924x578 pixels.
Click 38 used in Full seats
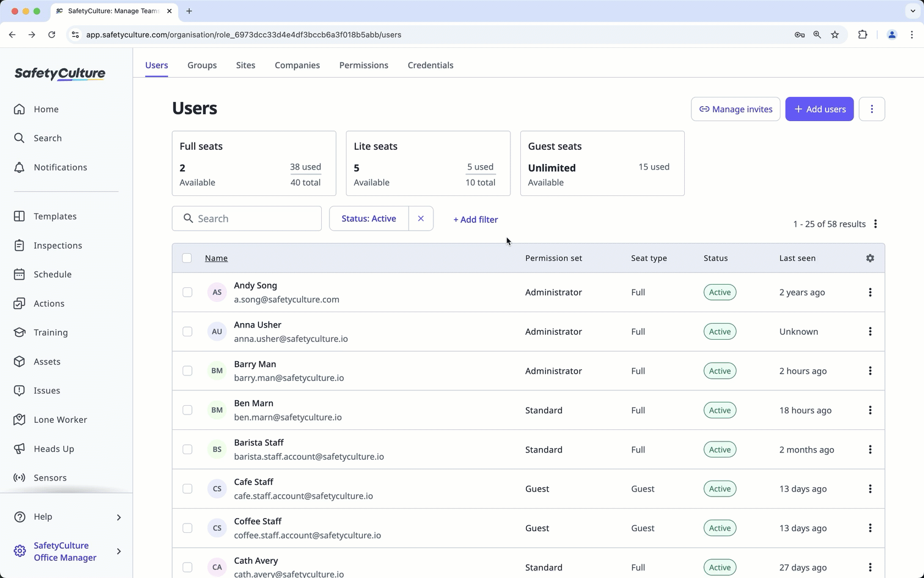[x=305, y=167]
